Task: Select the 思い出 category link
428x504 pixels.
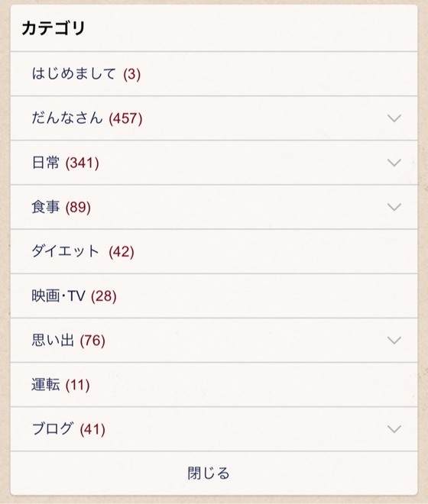Action: click(69, 341)
